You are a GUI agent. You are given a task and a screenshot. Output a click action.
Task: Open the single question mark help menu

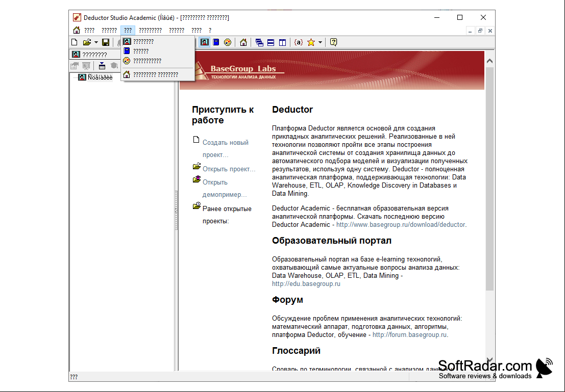(x=210, y=30)
